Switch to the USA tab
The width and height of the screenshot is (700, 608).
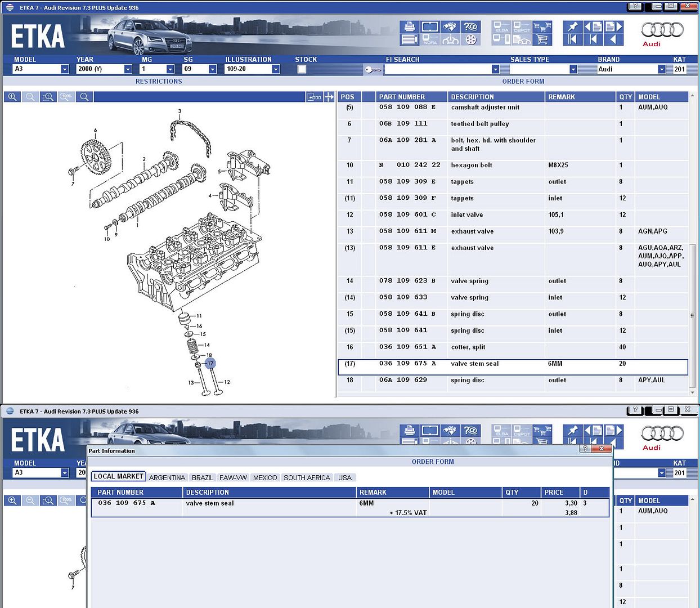pos(345,477)
